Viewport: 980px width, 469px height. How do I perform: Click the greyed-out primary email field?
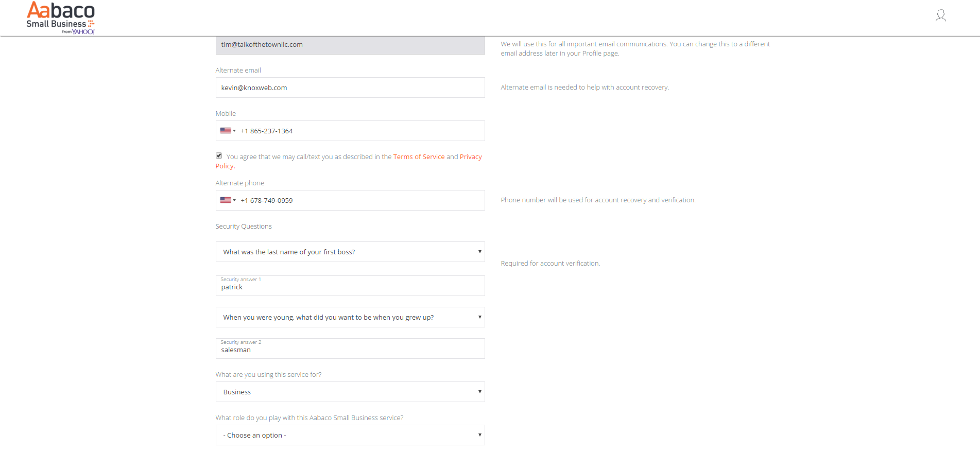[350, 45]
